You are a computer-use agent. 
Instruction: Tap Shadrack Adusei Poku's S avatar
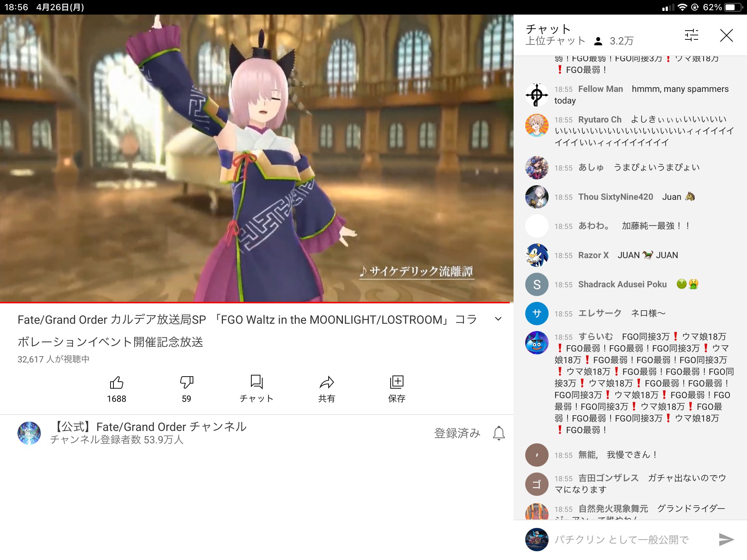[x=537, y=284]
